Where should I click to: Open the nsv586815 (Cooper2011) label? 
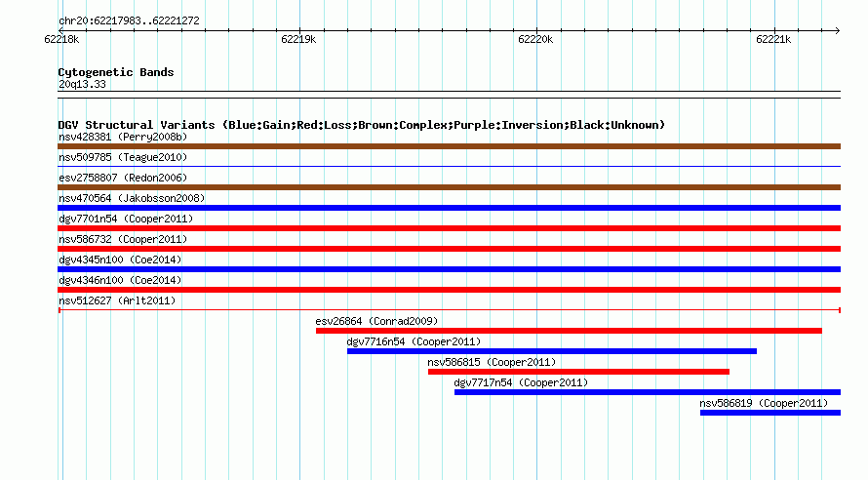point(492,362)
